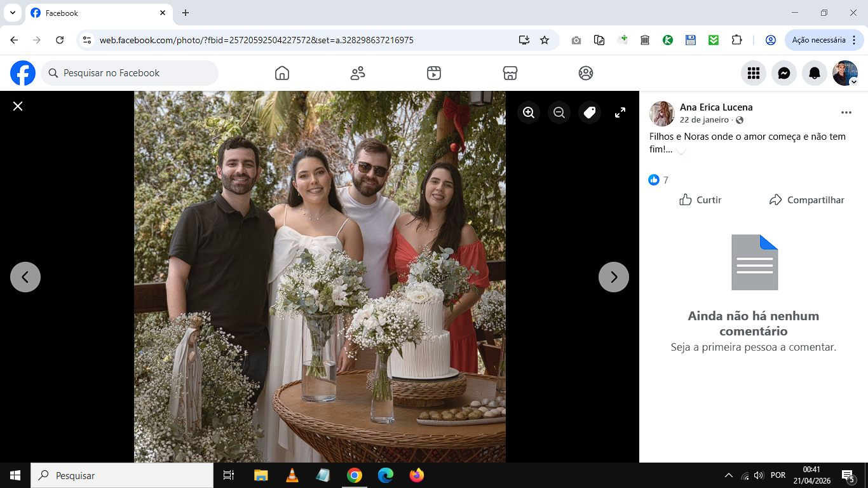Open Facebook Messenger icon
This screenshot has height=488, width=868.
pos(784,74)
